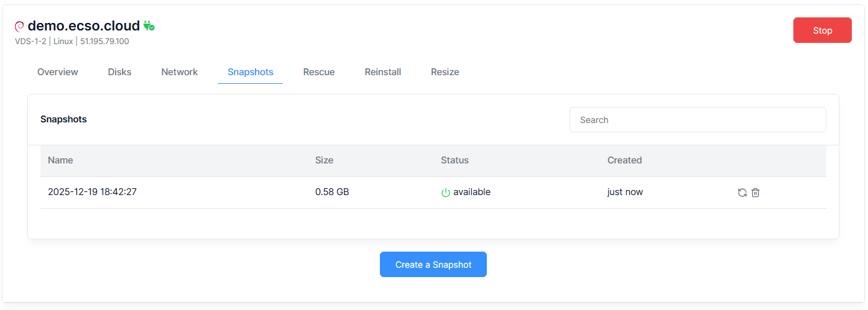Open the Resize tab

coord(445,72)
